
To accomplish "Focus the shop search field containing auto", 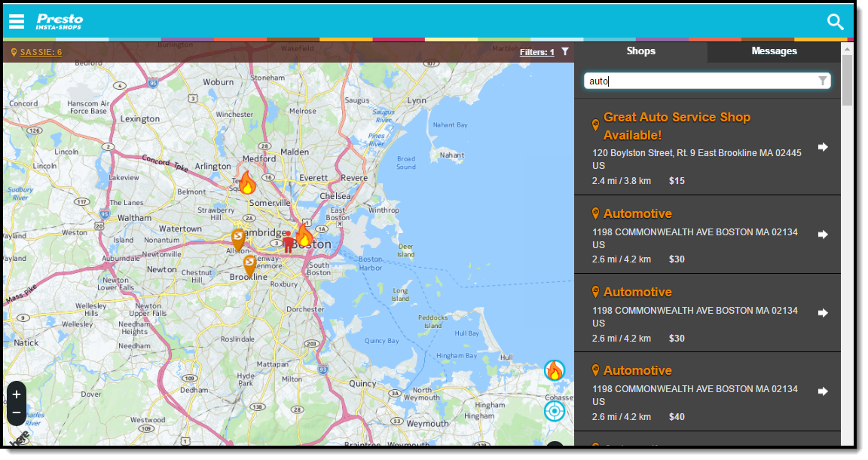I will tap(707, 81).
